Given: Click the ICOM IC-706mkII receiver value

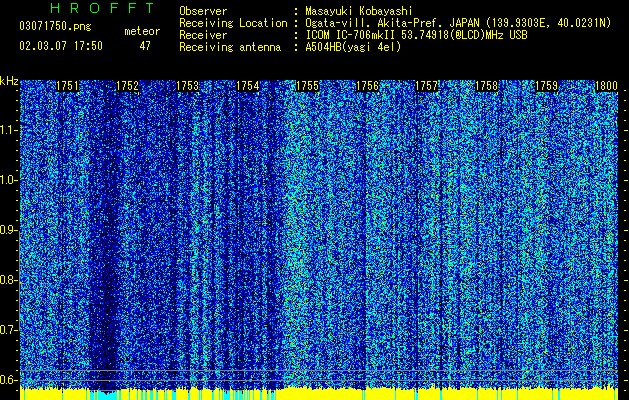Looking at the screenshot, I should coord(416,35).
